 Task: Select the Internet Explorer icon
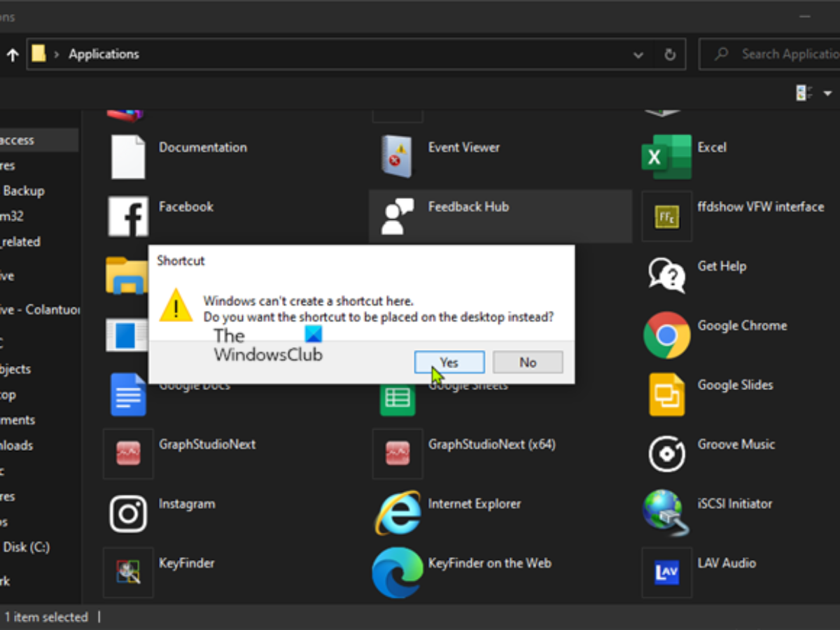[x=398, y=513]
